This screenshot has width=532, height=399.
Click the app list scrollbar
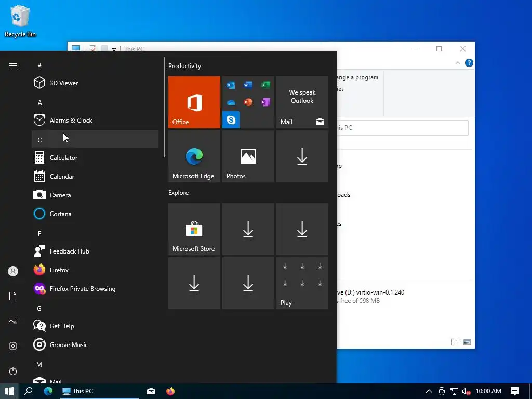click(164, 107)
